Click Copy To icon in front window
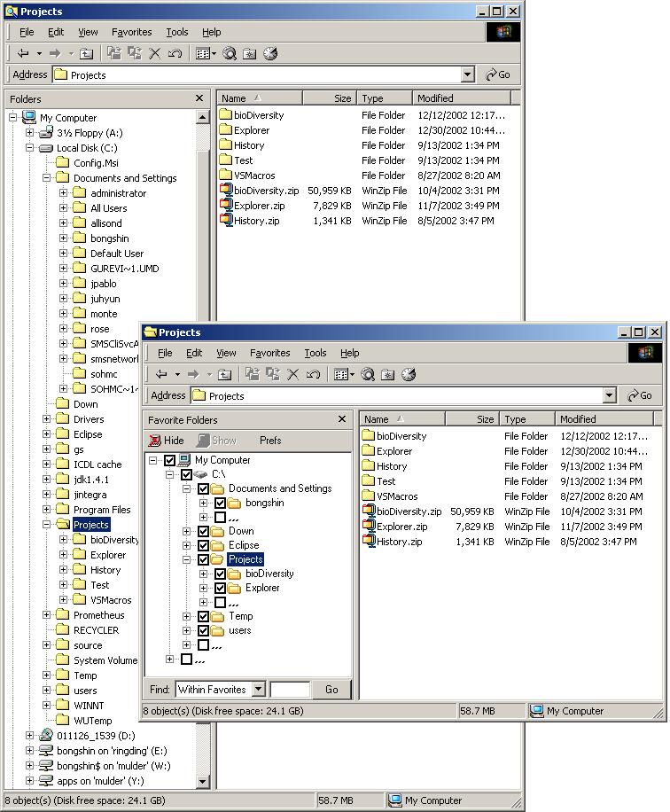Viewport: 670px width, 812px height. click(x=272, y=374)
